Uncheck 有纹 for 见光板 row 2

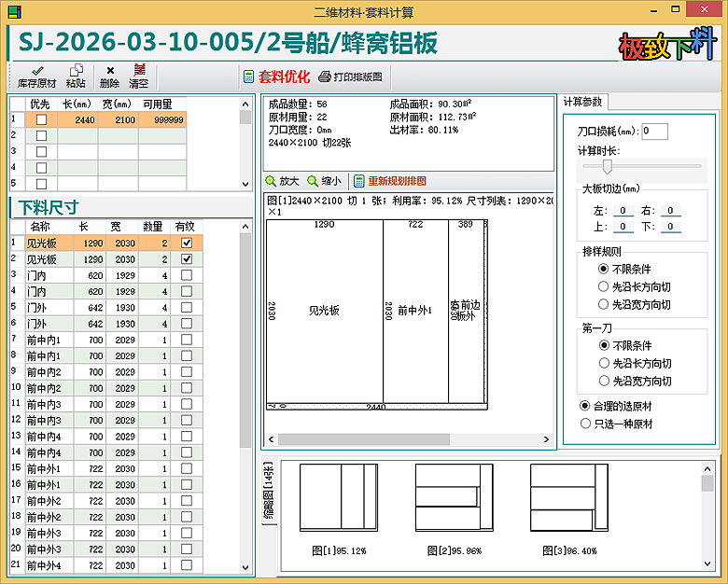tap(187, 259)
